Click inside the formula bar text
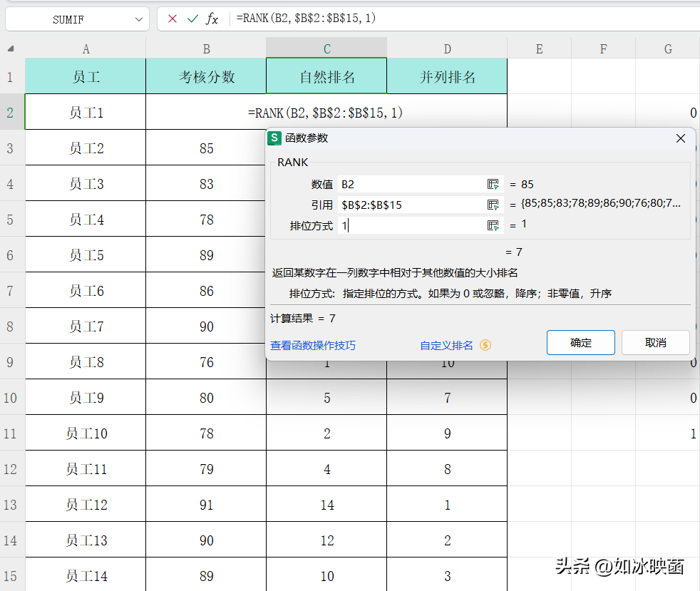This screenshot has width=700, height=591. 307,19
